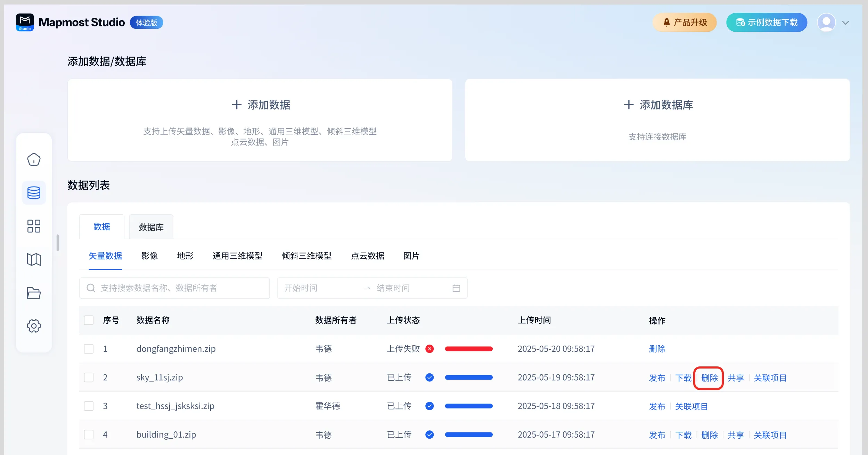Click the Mapmost Studio logo icon
Screen dimensions: 868x455
point(25,22)
